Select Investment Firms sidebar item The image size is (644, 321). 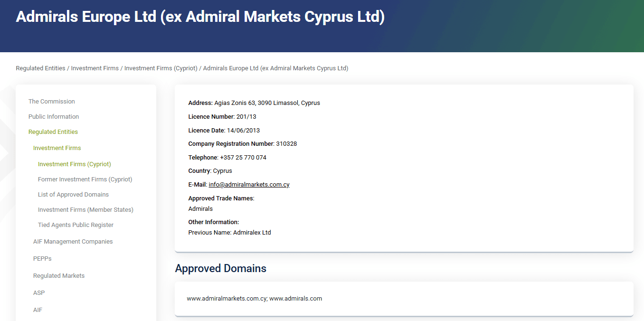(x=57, y=148)
